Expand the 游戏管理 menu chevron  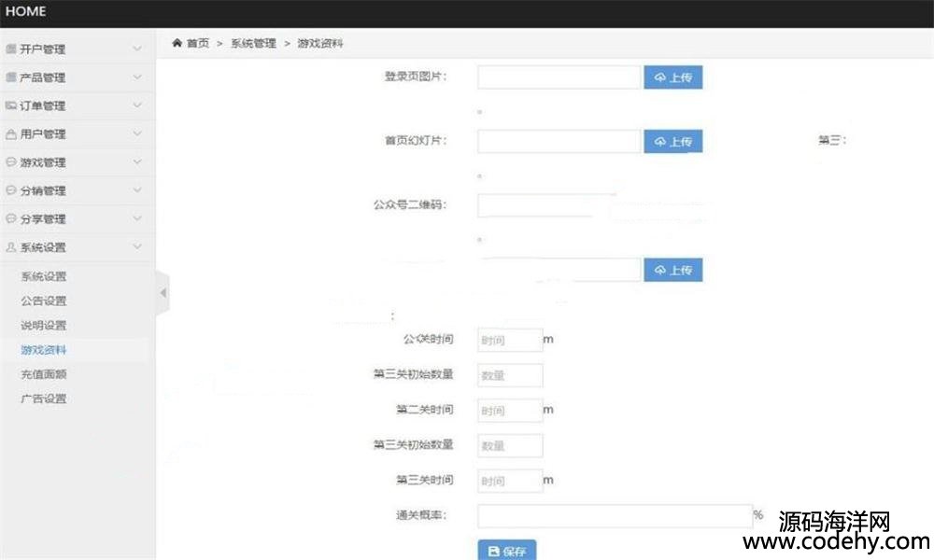pyautogui.click(x=137, y=161)
